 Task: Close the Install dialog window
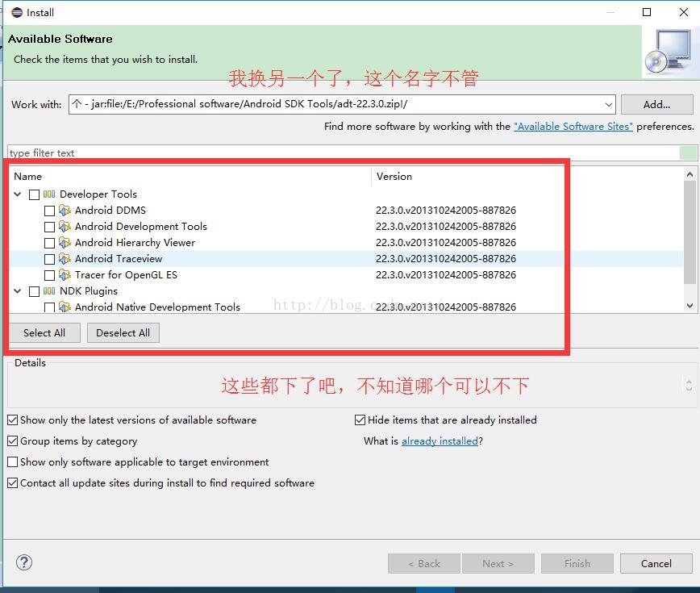684,12
